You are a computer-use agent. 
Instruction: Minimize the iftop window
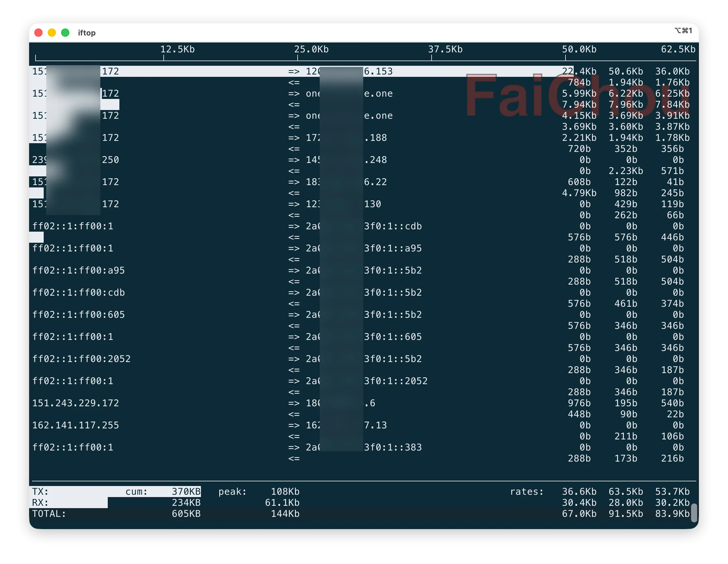tap(52, 32)
